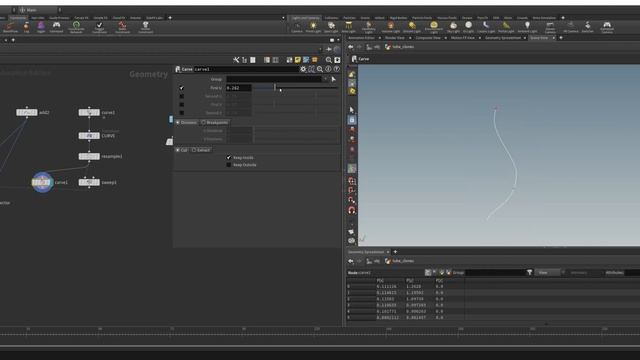Open the spreadsheet View dropdown
640x360 pixels.
point(547,272)
